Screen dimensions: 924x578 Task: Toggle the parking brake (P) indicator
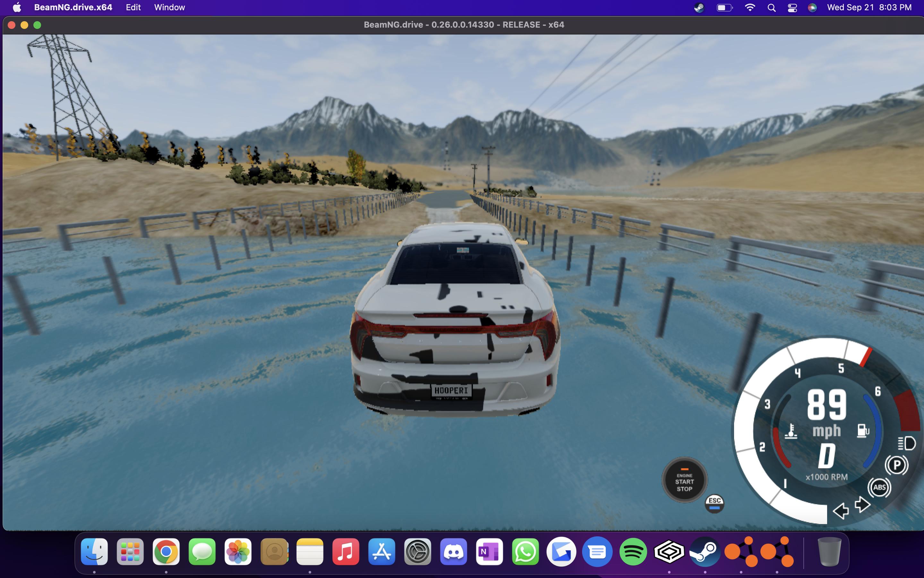click(896, 465)
